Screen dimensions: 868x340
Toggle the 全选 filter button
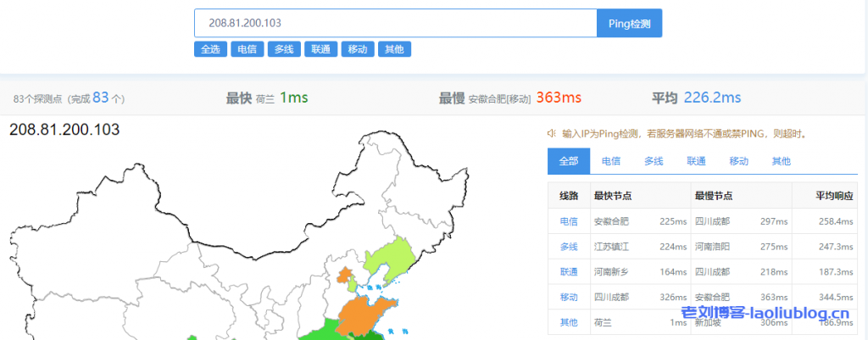pos(209,49)
